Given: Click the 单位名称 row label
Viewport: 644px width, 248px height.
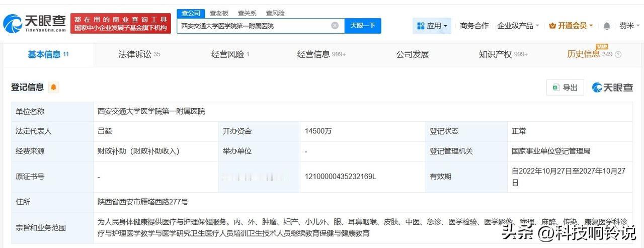Looking at the screenshot, I should [30, 111].
